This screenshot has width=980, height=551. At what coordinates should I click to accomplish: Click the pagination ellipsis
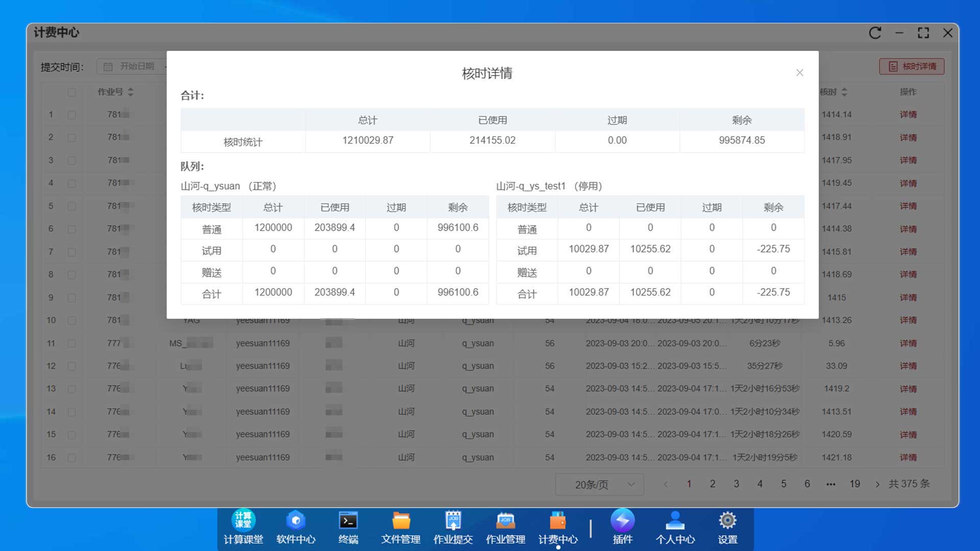coord(831,484)
